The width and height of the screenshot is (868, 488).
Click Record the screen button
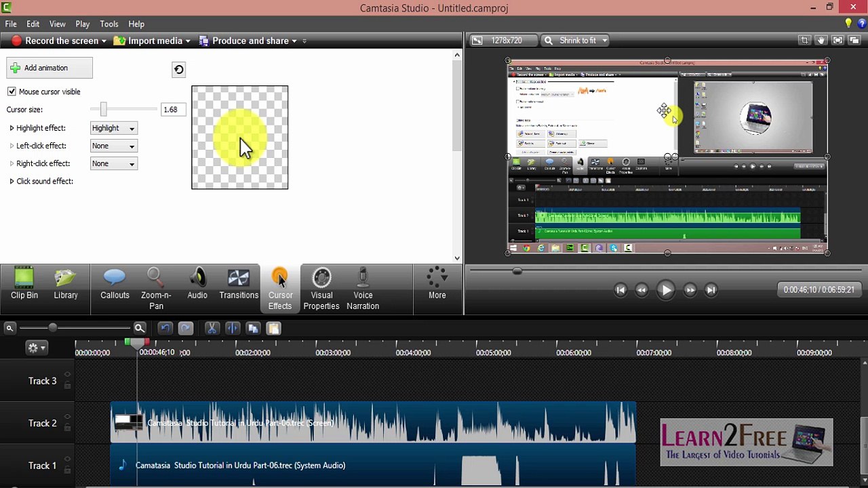click(x=54, y=41)
